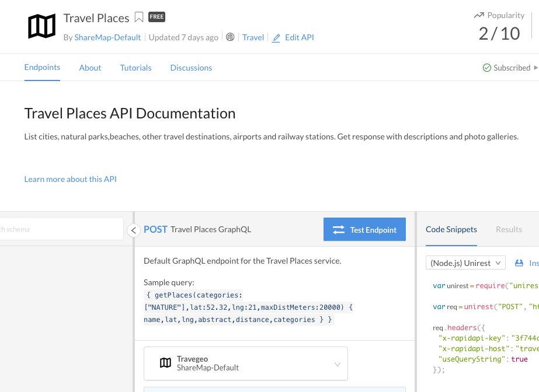Switch to the Discussions tab
Viewport: 539px width, 392px height.
pyautogui.click(x=191, y=68)
